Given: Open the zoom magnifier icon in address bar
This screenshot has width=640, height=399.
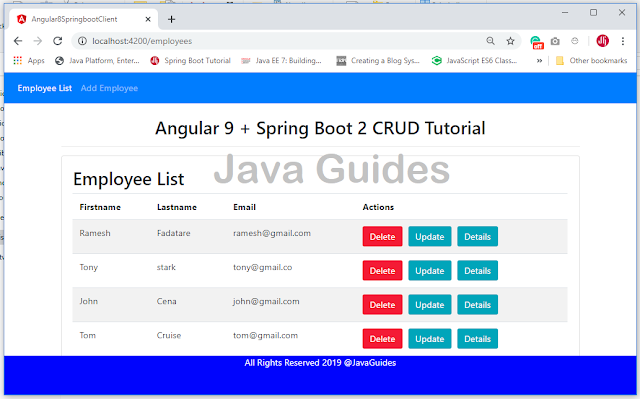Looking at the screenshot, I should point(491,41).
